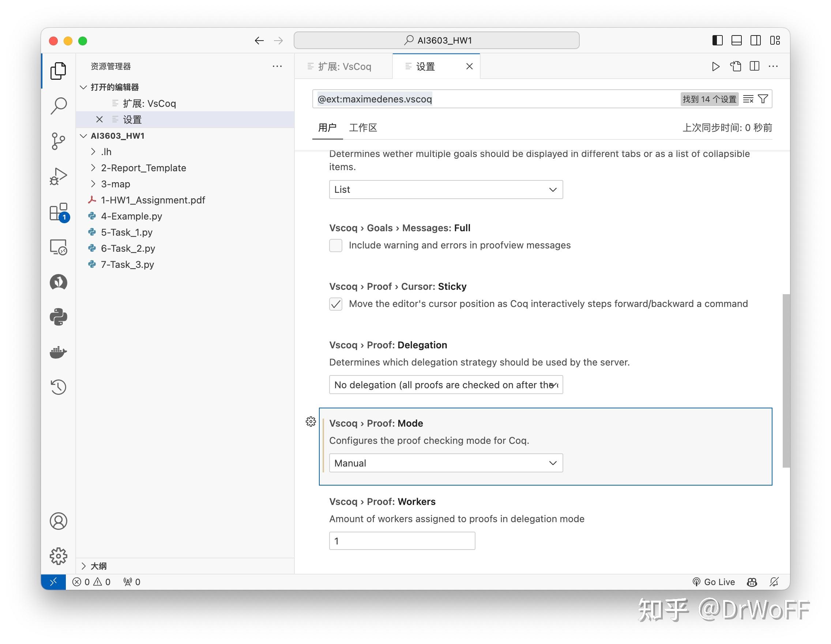Screen dimensions: 831x644
Task: Click the Open Settings JSON icon
Action: [735, 66]
